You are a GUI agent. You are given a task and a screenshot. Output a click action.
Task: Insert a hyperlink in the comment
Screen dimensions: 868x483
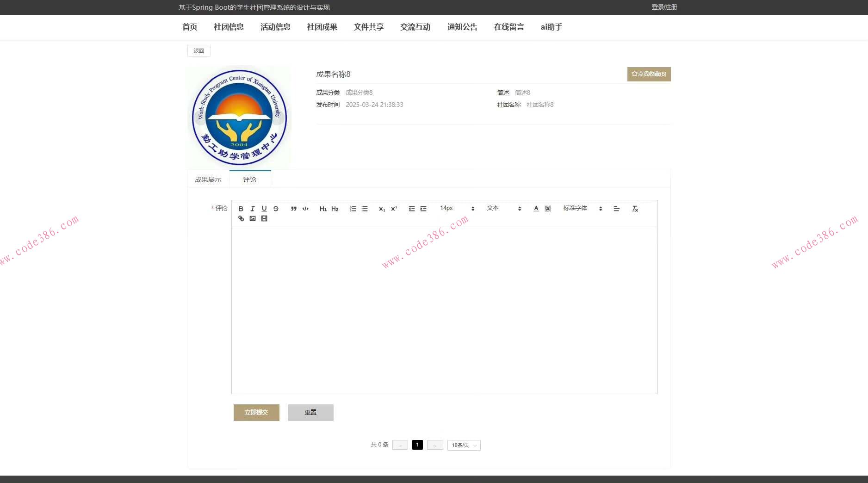241,218
